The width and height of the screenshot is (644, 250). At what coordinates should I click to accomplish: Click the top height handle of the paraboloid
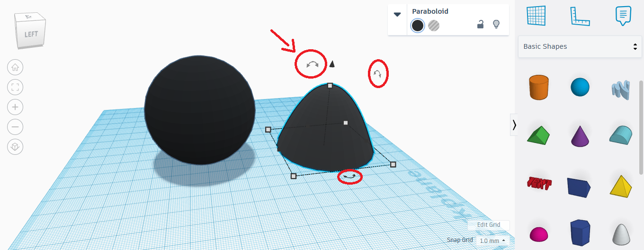pyautogui.click(x=330, y=86)
